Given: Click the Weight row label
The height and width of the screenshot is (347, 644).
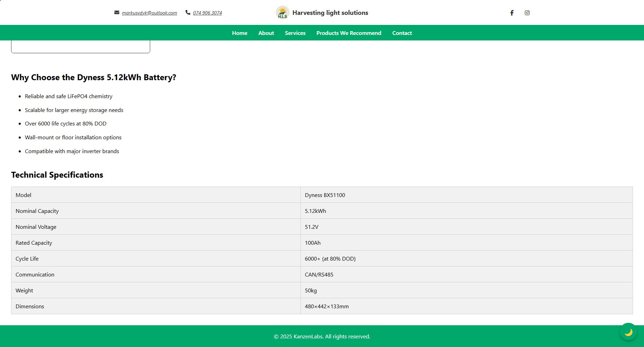Looking at the screenshot, I should (x=24, y=290).
